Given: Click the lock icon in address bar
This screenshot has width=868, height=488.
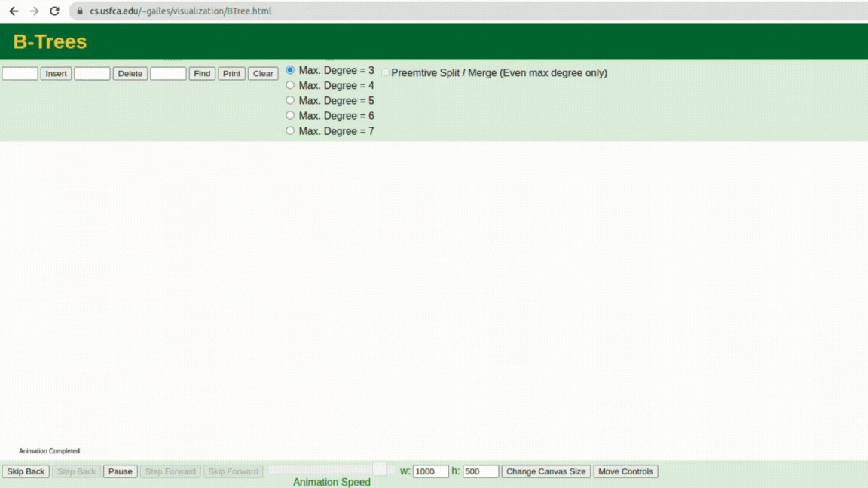Looking at the screenshot, I should click(80, 11).
